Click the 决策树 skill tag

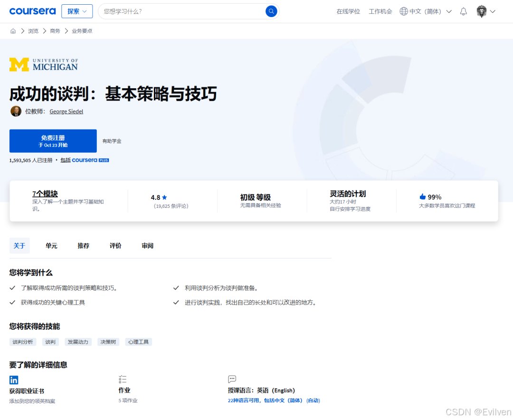(108, 342)
